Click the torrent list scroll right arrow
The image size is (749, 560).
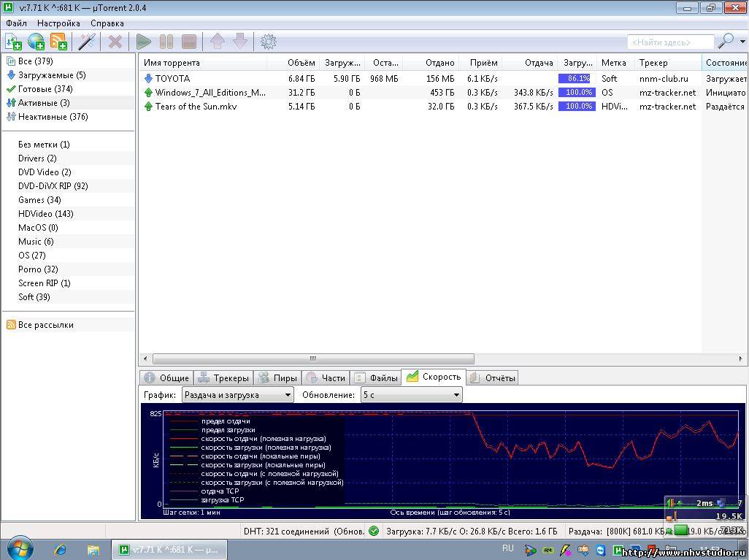tap(740, 358)
